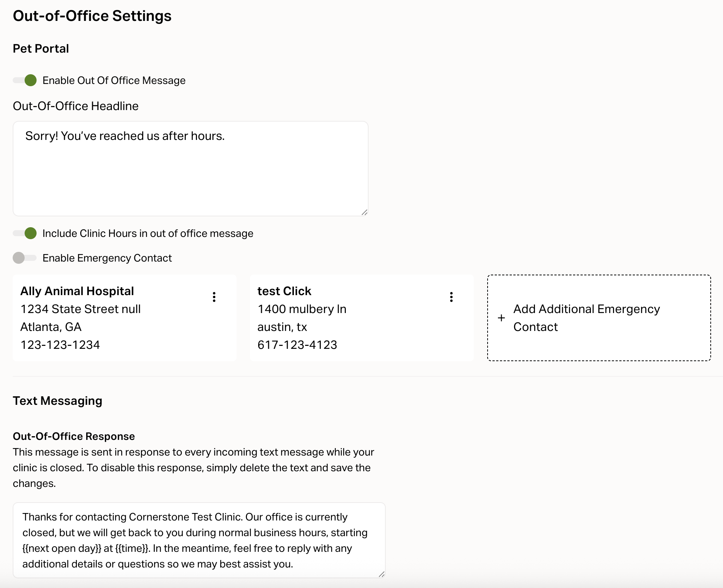Click into Out-Of-Office Response text area

pos(199,540)
